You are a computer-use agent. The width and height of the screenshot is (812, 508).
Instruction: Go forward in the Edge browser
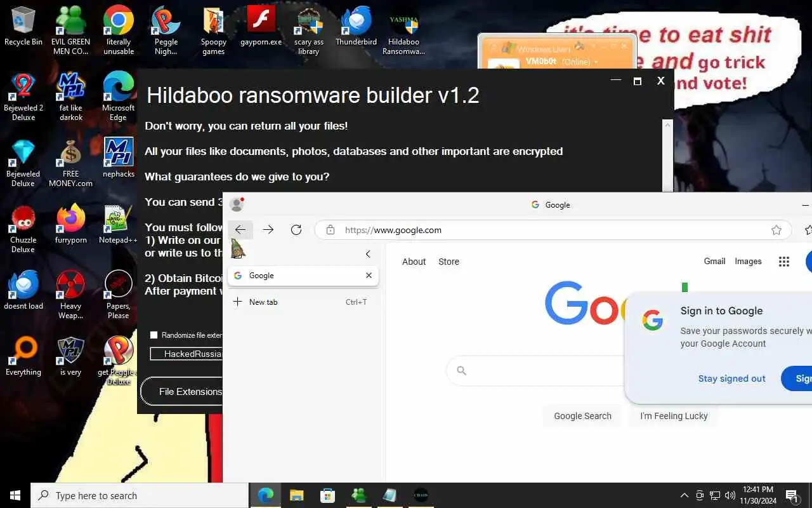[268, 230]
